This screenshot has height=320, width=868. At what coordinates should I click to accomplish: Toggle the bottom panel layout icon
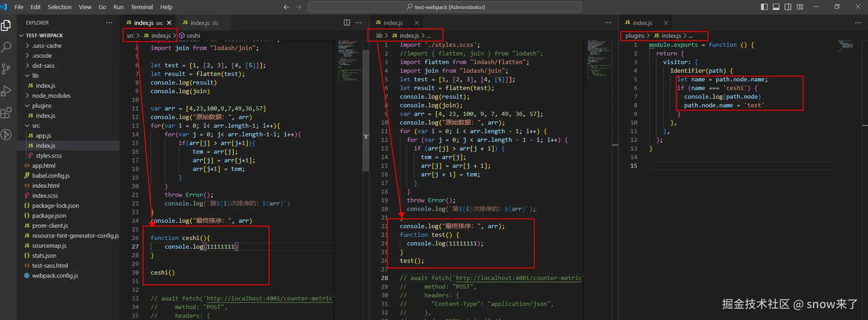pos(776,7)
